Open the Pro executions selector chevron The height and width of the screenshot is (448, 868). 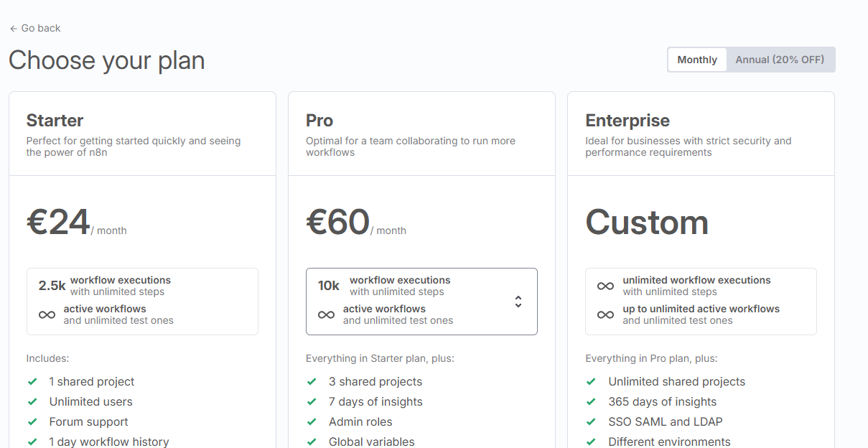coord(518,302)
